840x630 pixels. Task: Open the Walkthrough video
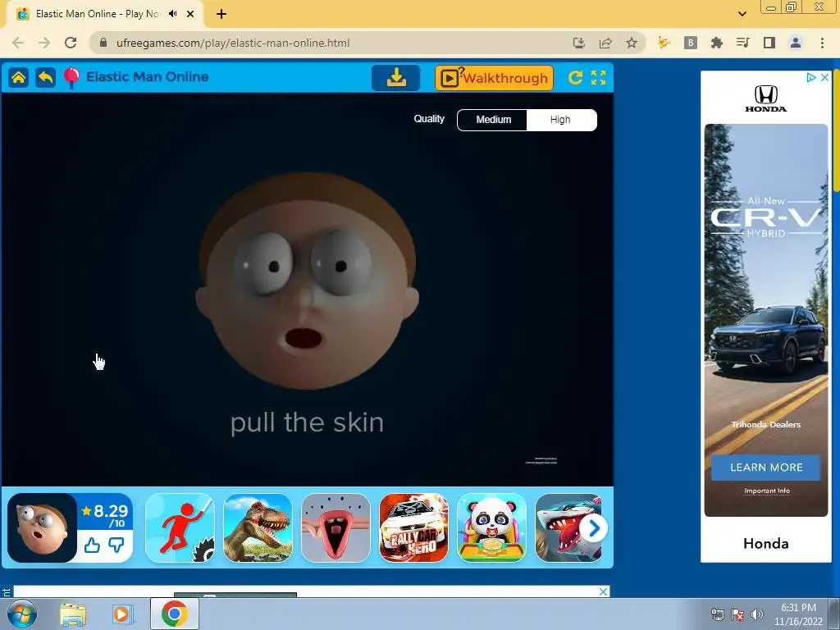[x=494, y=78]
